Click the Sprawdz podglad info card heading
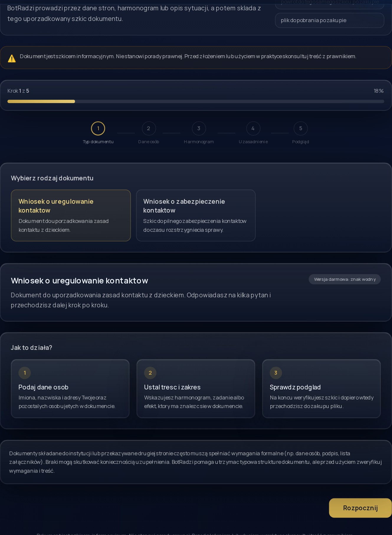 pos(295,387)
